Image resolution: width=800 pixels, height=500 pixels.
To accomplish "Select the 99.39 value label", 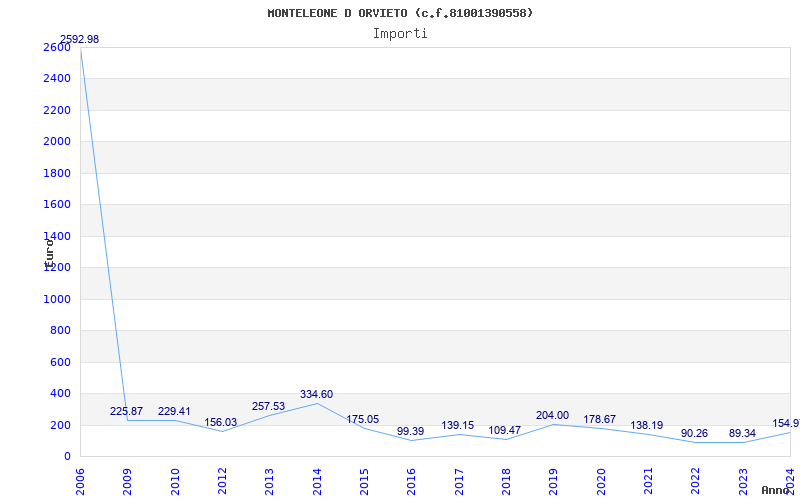I will click(x=411, y=432).
